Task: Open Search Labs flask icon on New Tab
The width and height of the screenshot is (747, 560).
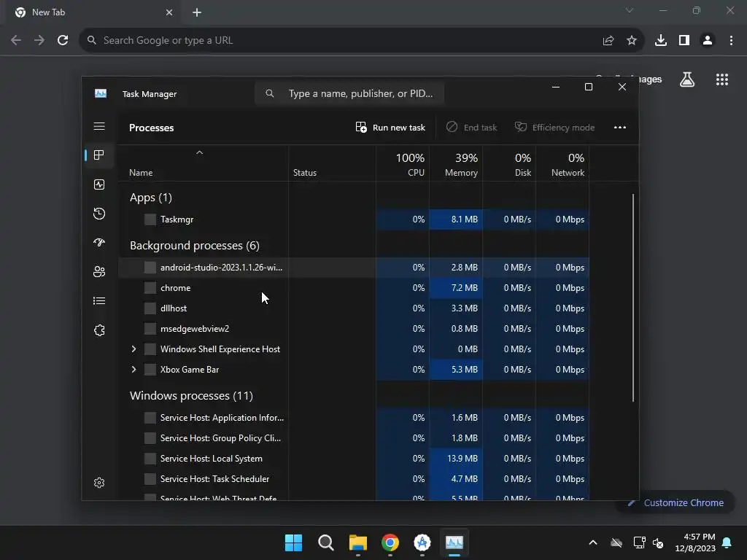Action: pyautogui.click(x=686, y=79)
